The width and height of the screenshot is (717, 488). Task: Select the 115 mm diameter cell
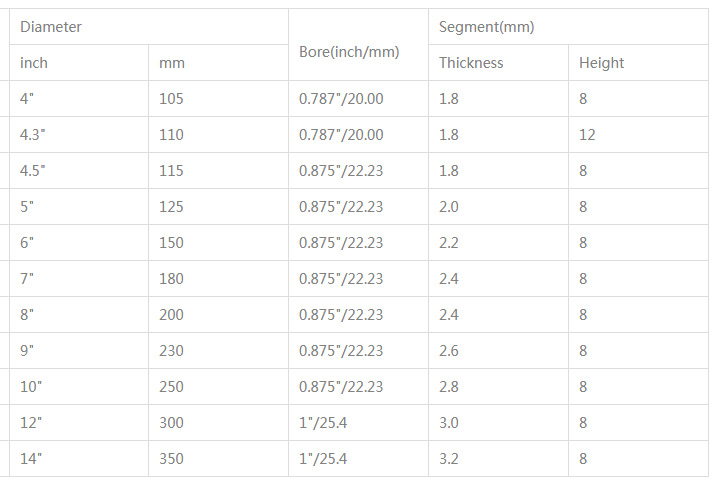tap(171, 171)
